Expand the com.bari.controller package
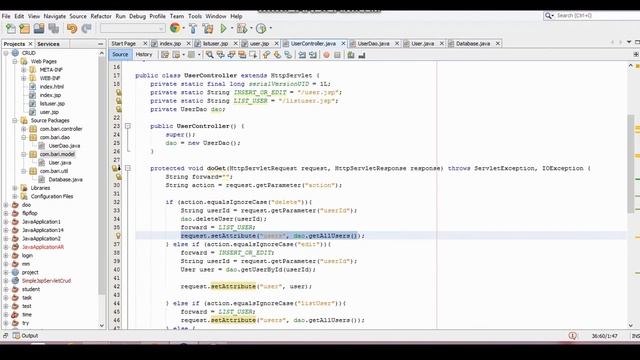The height and width of the screenshot is (360, 640). tap(24, 129)
